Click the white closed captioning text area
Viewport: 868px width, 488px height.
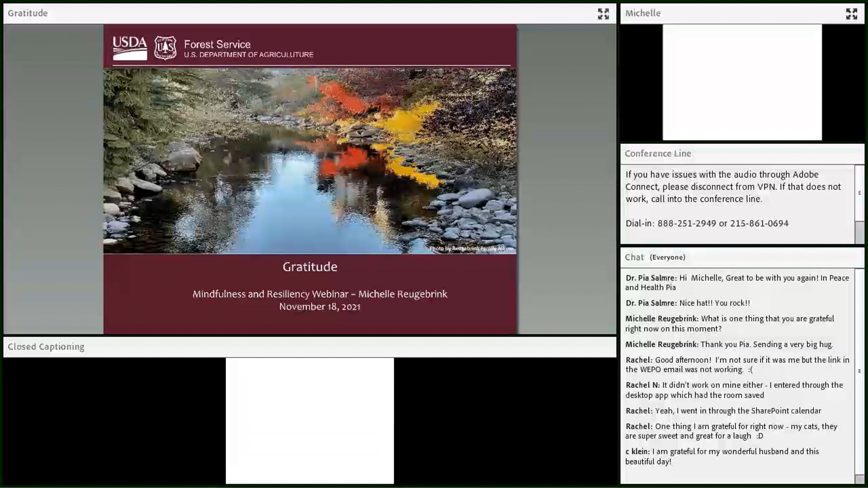tap(310, 420)
